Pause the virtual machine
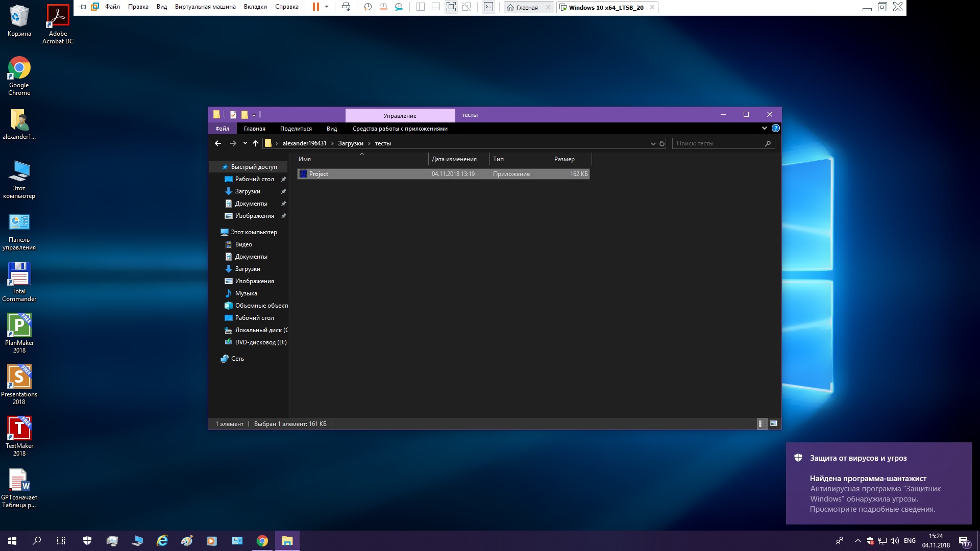980x551 pixels. 315,7
